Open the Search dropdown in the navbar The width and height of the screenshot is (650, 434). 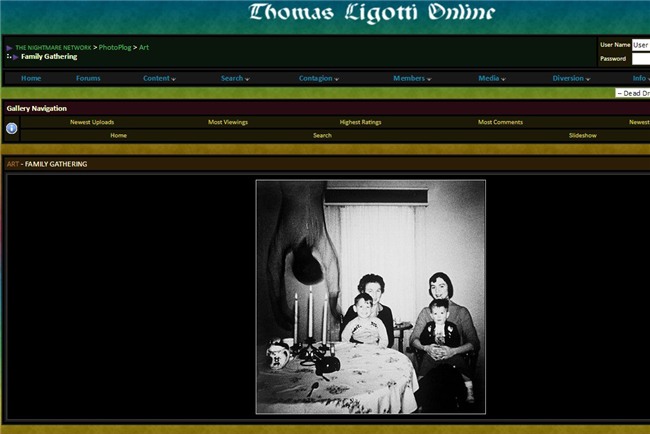click(235, 78)
